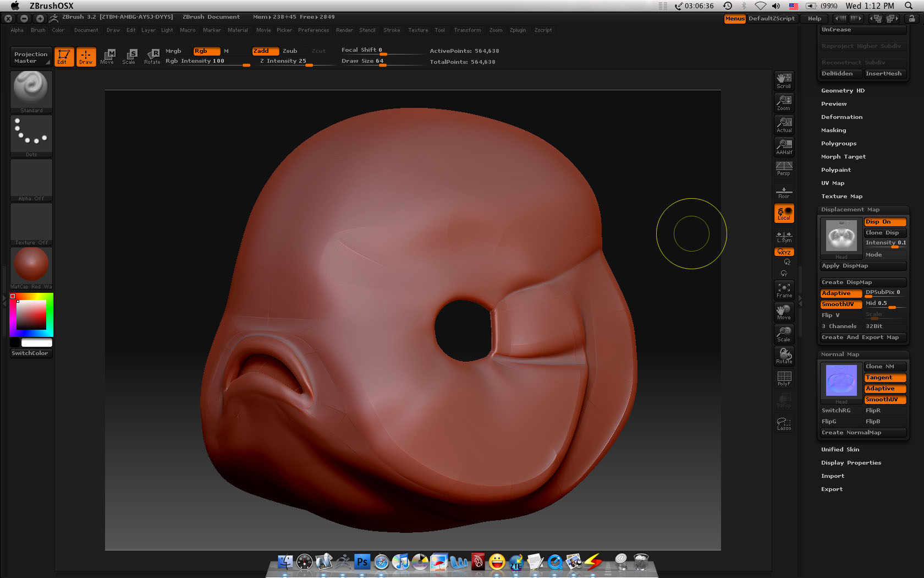This screenshot has height=578, width=924.
Task: Open the Stroke menu
Action: coord(392,30)
